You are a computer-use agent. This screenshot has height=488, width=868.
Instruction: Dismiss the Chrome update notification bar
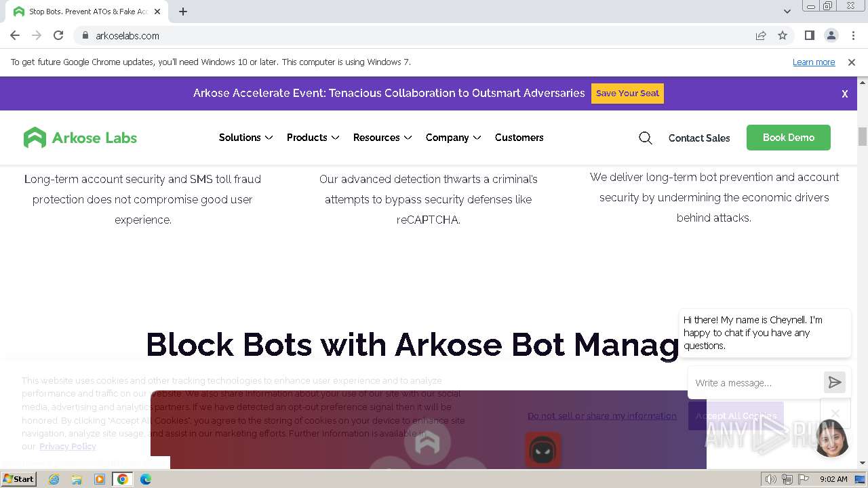click(x=852, y=62)
